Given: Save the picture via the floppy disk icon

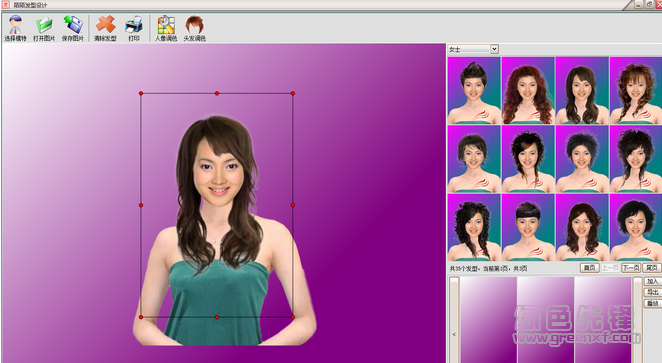Looking at the screenshot, I should click(x=73, y=28).
